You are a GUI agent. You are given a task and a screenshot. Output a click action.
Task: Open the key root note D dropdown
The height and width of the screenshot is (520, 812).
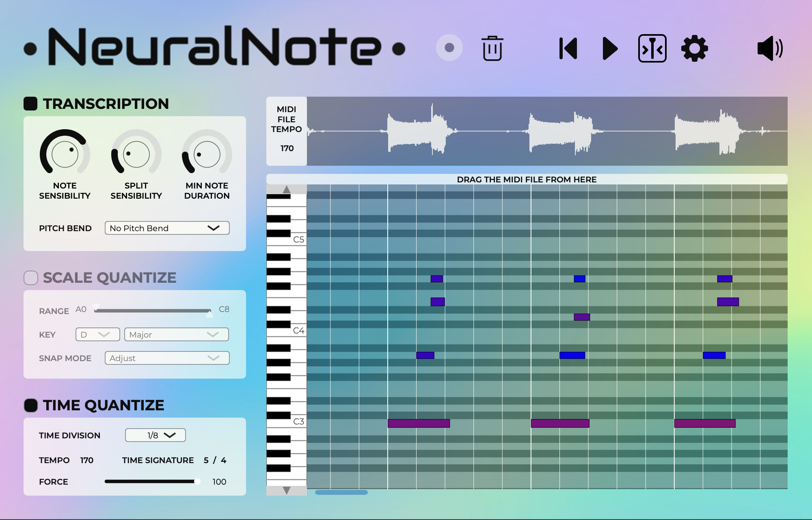(x=97, y=334)
